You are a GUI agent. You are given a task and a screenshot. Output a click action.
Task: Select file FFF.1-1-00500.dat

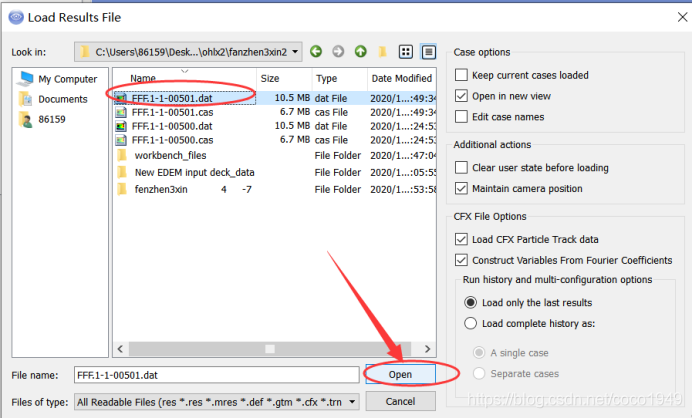pos(172,126)
